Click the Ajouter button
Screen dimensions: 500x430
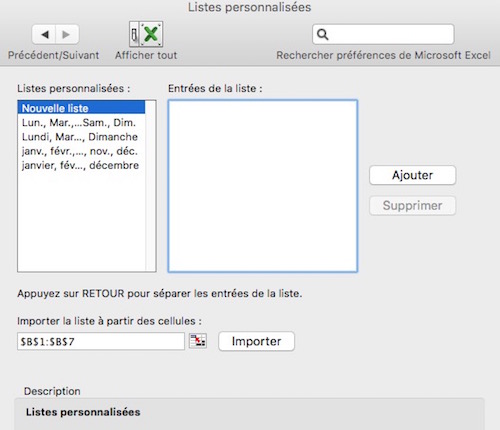point(412,175)
